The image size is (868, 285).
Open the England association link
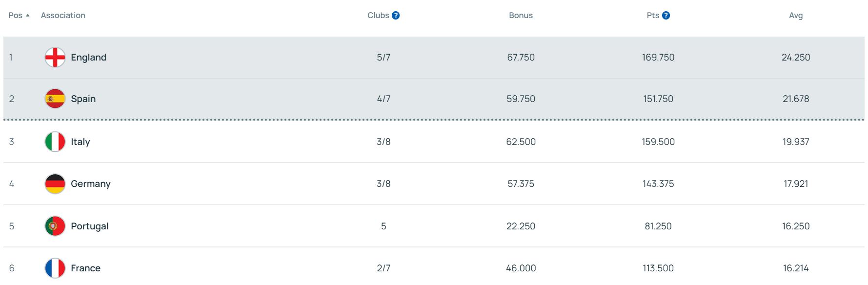(x=88, y=58)
